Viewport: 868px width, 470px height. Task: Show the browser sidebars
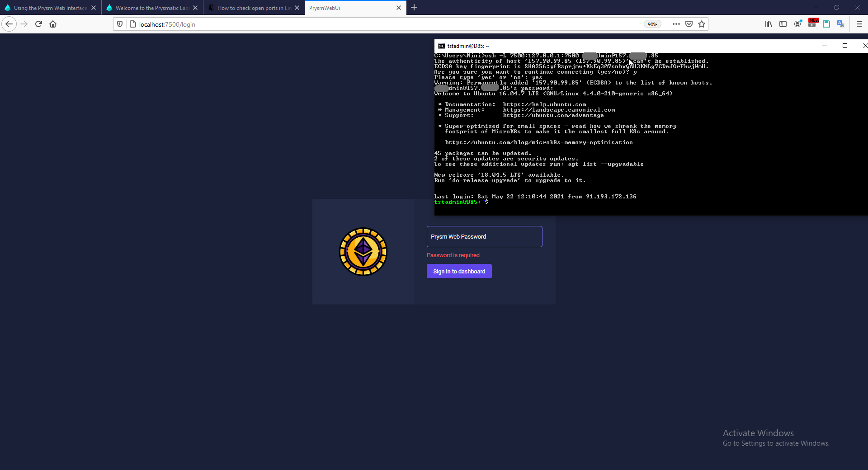pos(783,24)
